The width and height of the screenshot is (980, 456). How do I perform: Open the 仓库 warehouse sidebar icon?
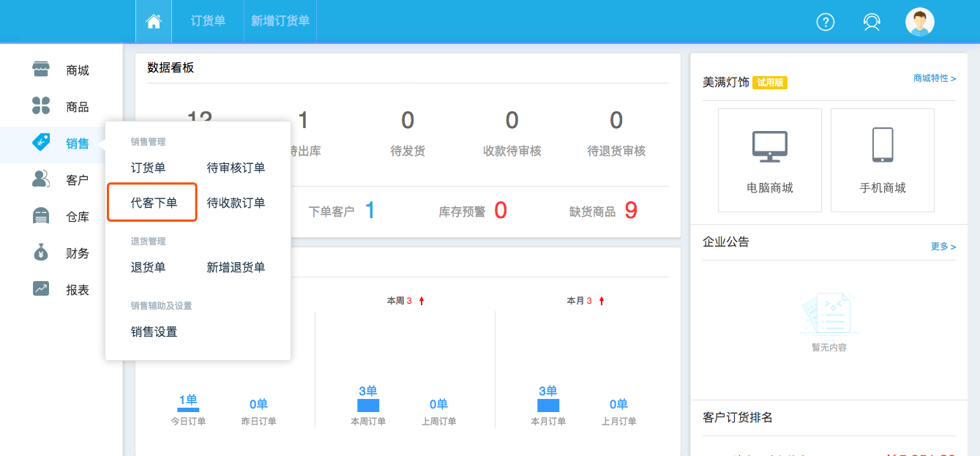point(41,216)
